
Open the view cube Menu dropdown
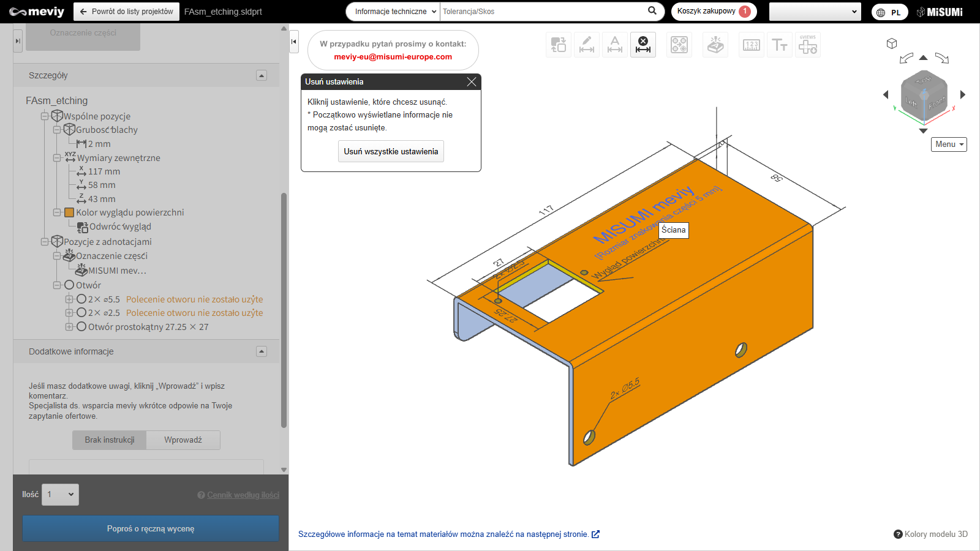pos(949,144)
